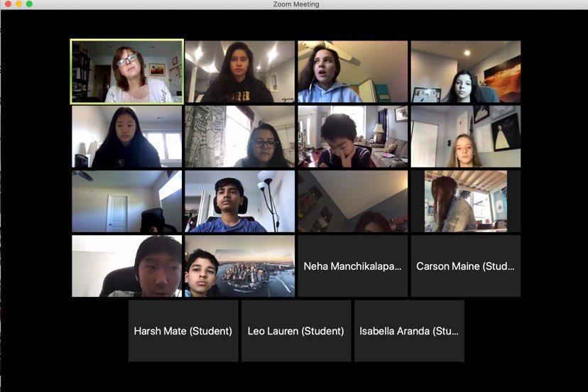Click the narrow video tile with wooden beam ceiling

(466, 202)
